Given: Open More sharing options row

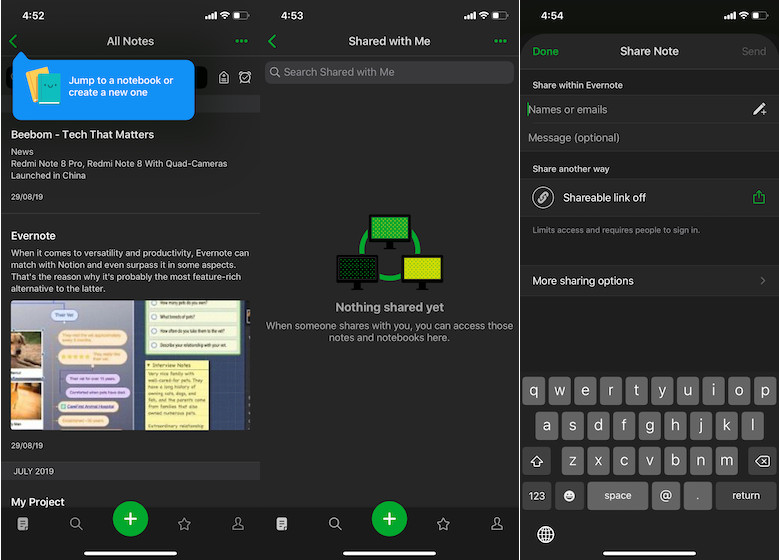Looking at the screenshot, I should (x=649, y=281).
